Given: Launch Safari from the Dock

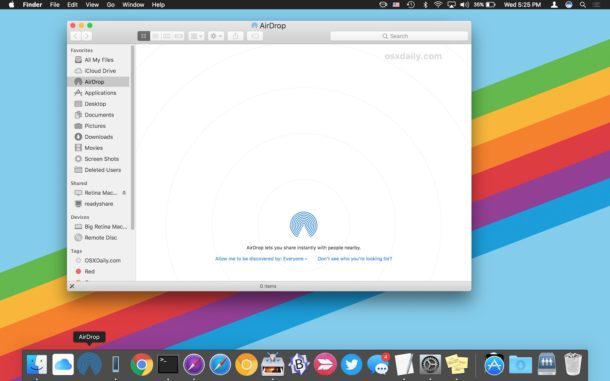Looking at the screenshot, I should (220, 365).
